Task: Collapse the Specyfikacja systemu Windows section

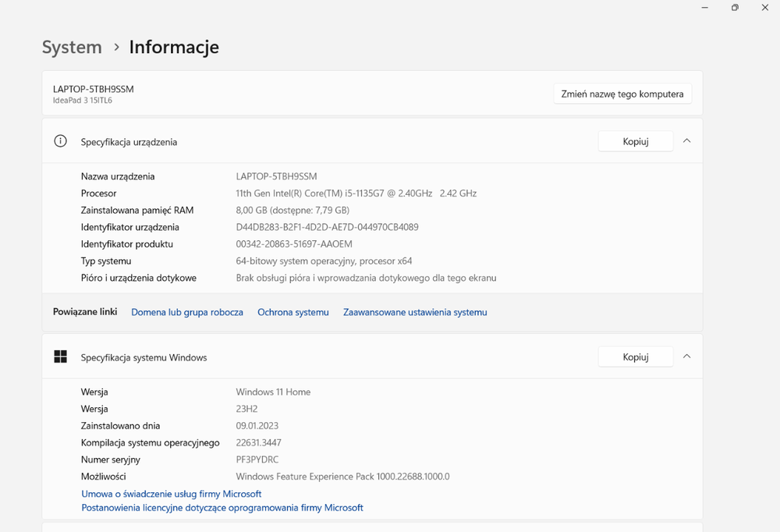Action: tap(687, 356)
